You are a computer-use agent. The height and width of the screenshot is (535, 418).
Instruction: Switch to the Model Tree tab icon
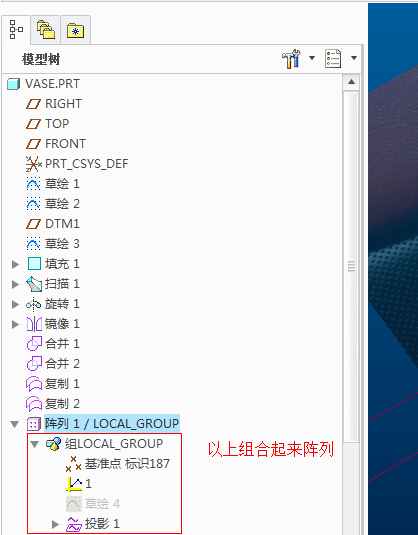(16, 30)
